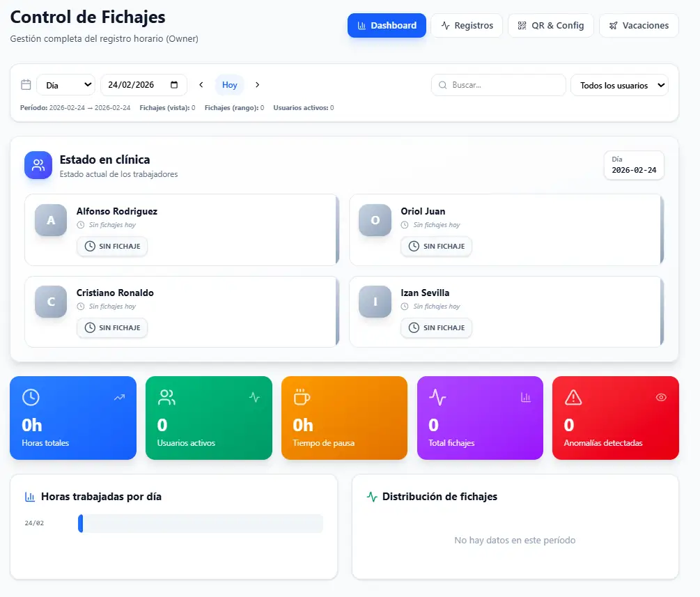Expand the Todos los usuarios dropdown
The width and height of the screenshot is (700, 597).
pyautogui.click(x=619, y=85)
